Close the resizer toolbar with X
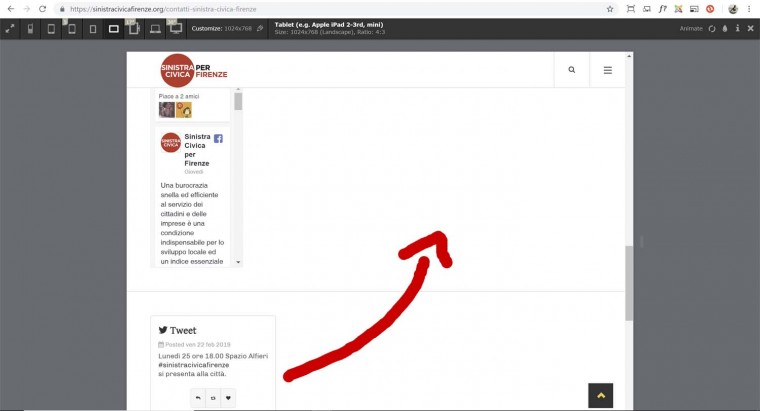This screenshot has width=760, height=411. pos(750,29)
